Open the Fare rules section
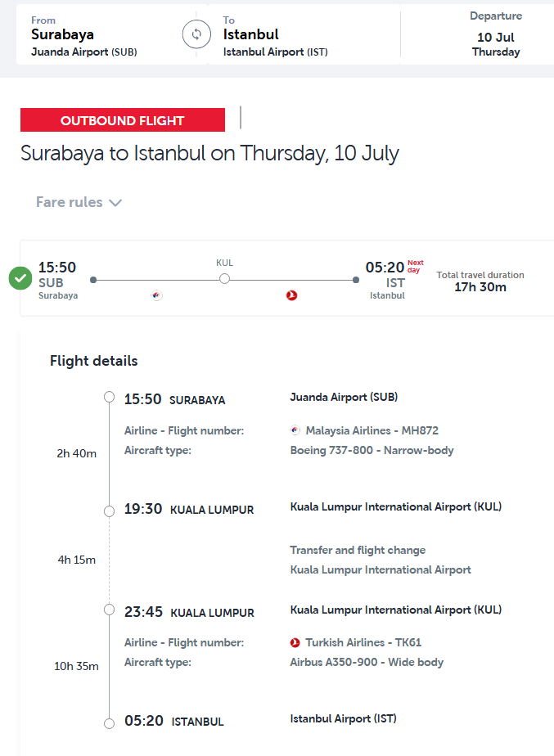This screenshot has height=756, width=554. pyautogui.click(x=70, y=202)
